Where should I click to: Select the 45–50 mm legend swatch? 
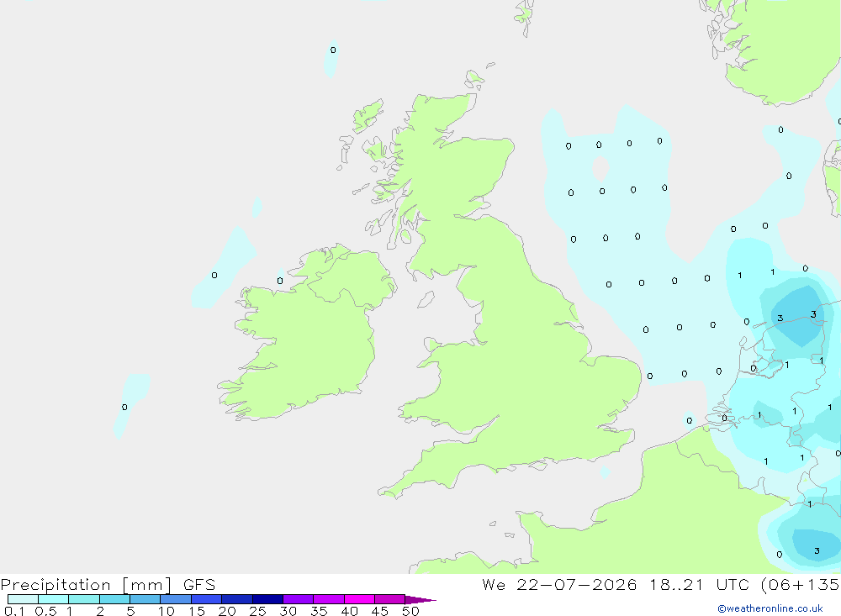[x=390, y=599]
